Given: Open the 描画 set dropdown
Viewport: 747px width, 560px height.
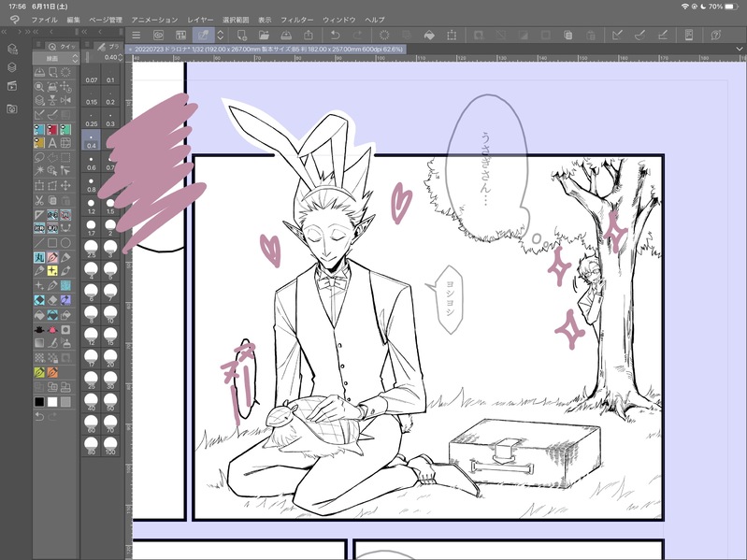Looking at the screenshot, I should 55,59.
